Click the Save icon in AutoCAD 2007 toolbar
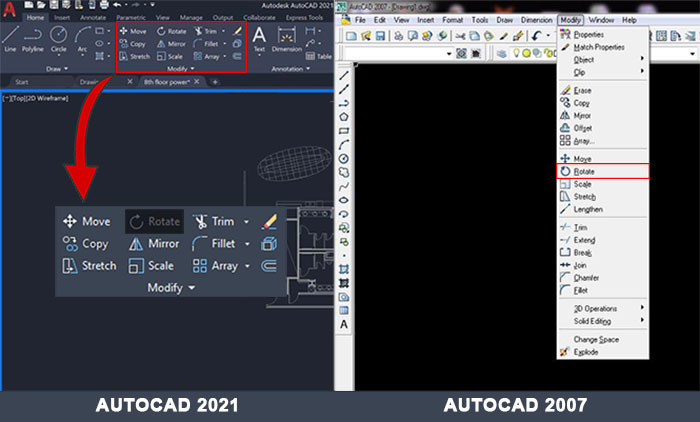This screenshot has height=422, width=700. 380,36
